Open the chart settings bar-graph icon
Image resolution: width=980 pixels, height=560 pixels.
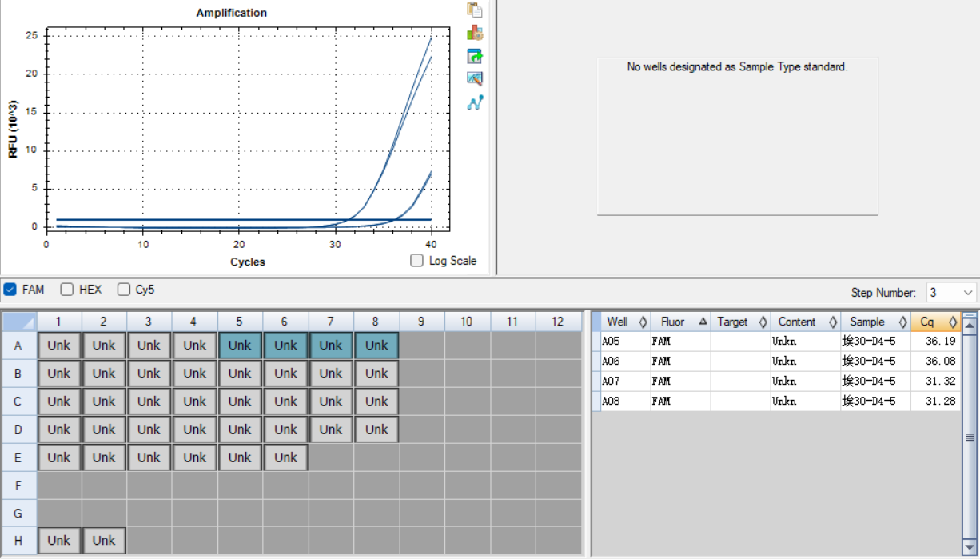pyautogui.click(x=476, y=33)
